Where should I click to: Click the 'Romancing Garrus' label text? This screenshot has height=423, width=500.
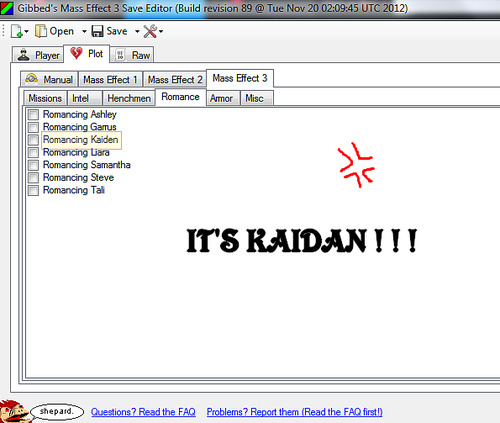pos(80,127)
